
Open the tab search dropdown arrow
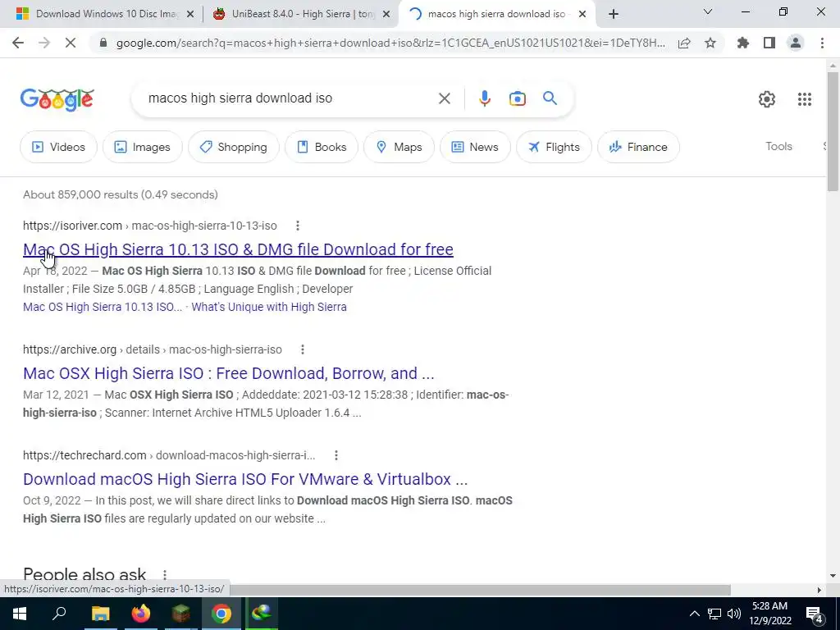[x=708, y=11]
